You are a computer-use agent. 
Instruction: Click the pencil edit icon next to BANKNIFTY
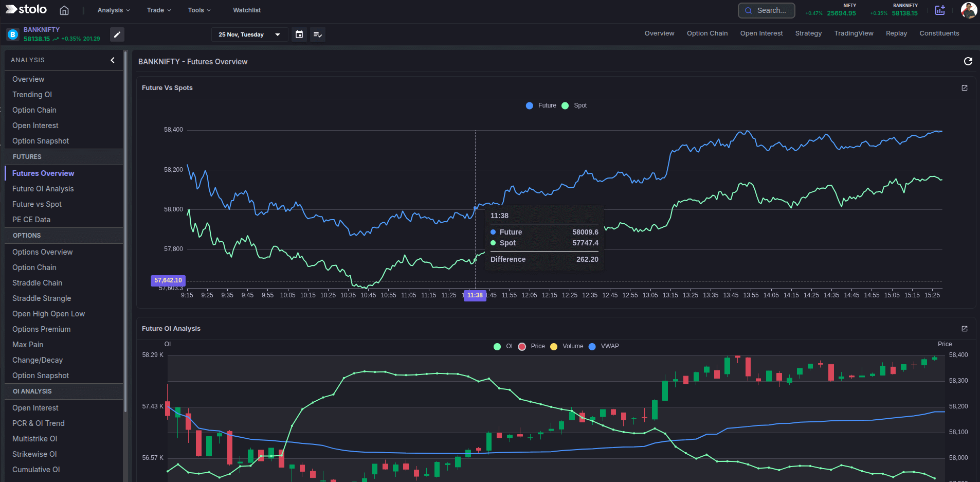(117, 34)
